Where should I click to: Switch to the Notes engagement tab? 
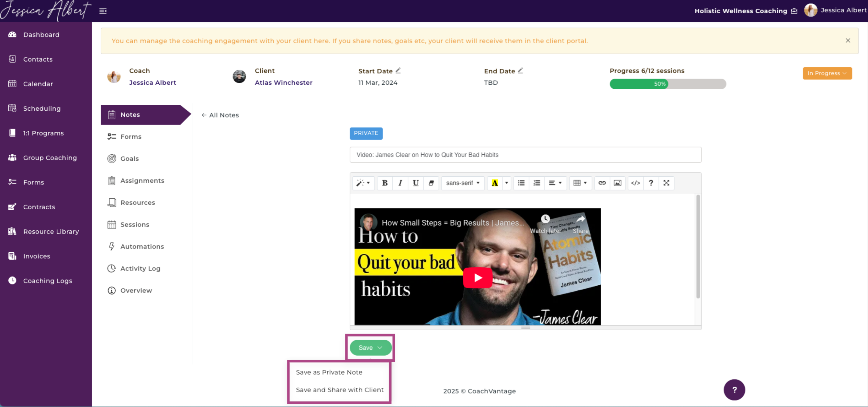(x=146, y=115)
